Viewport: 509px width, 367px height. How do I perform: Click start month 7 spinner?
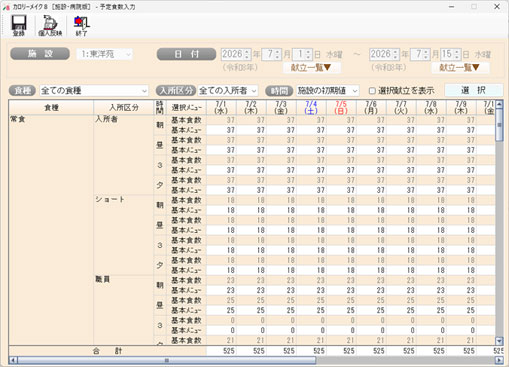pyautogui.click(x=272, y=54)
